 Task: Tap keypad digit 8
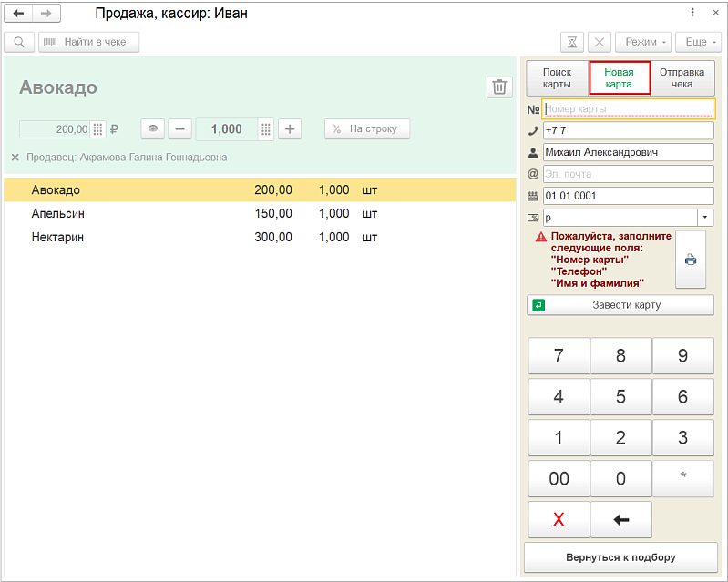[620, 356]
